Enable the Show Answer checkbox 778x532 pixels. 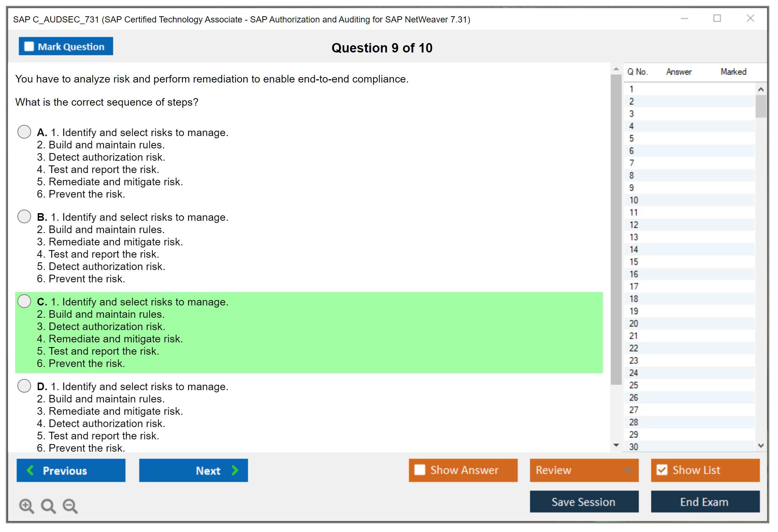click(419, 470)
